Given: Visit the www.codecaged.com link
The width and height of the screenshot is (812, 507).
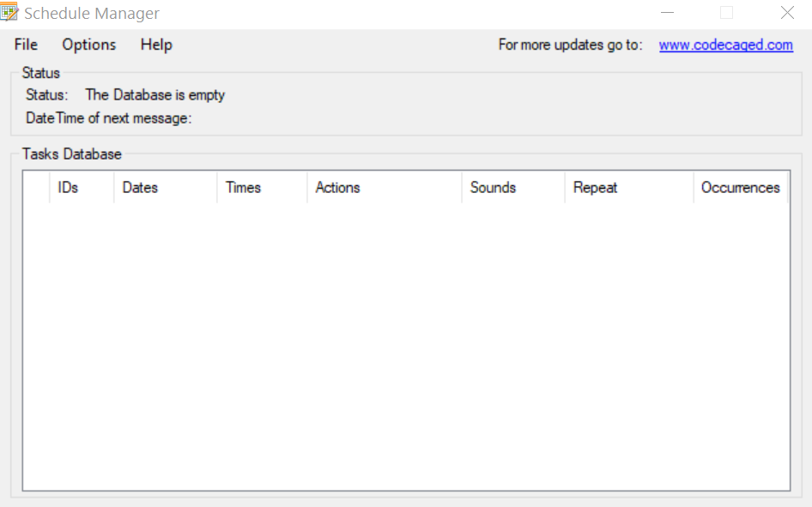Looking at the screenshot, I should point(725,45).
